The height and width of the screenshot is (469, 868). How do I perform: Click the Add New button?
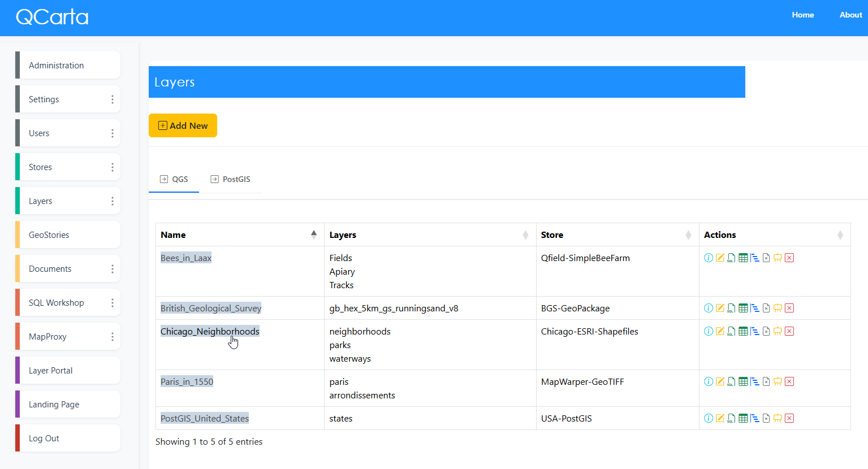(183, 125)
